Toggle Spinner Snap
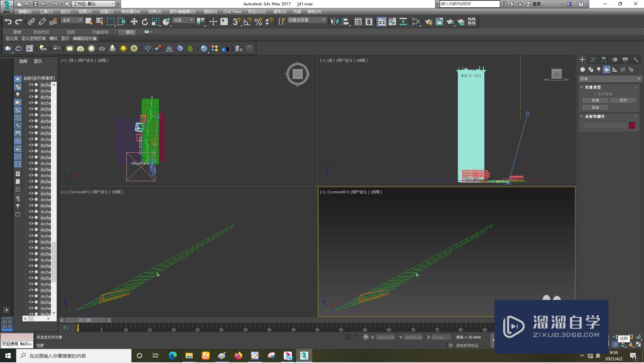This screenshot has height=363, width=644. (x=269, y=22)
